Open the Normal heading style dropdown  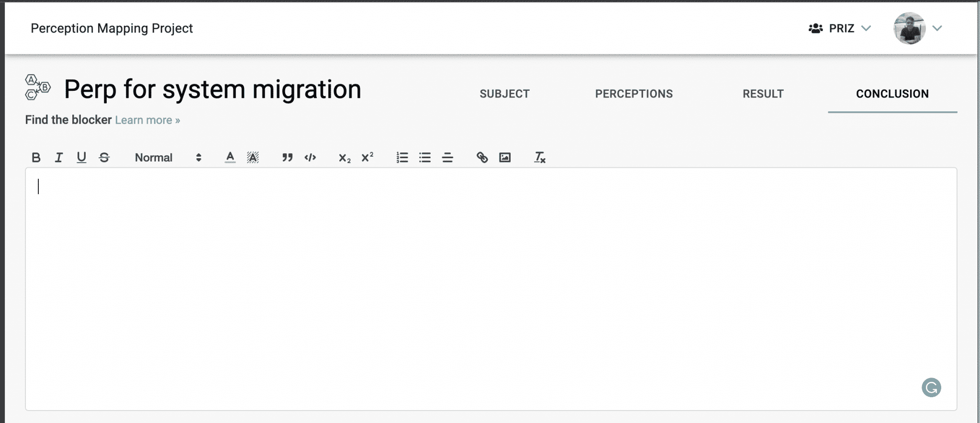tap(167, 158)
